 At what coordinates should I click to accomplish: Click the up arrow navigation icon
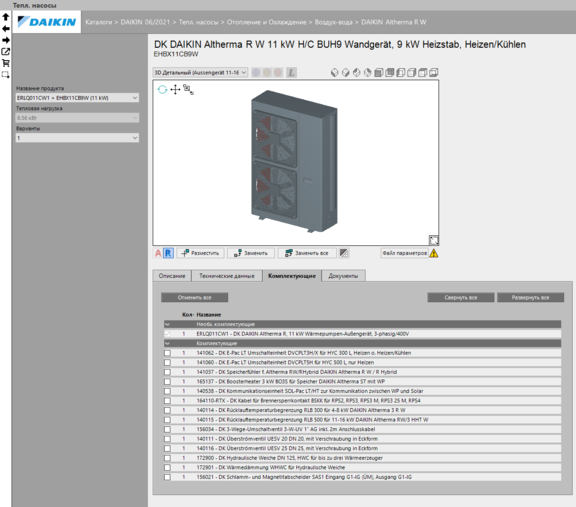6,17
